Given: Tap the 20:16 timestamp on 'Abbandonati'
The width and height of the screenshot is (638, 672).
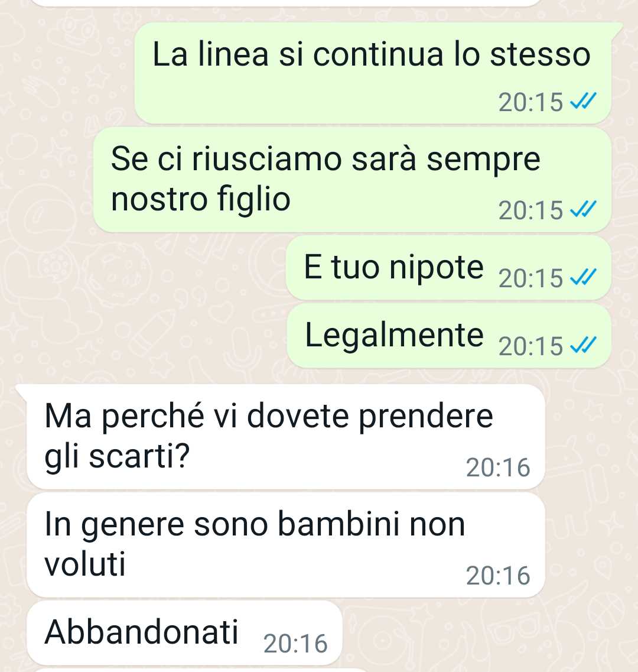Looking at the screenshot, I should point(295,643).
